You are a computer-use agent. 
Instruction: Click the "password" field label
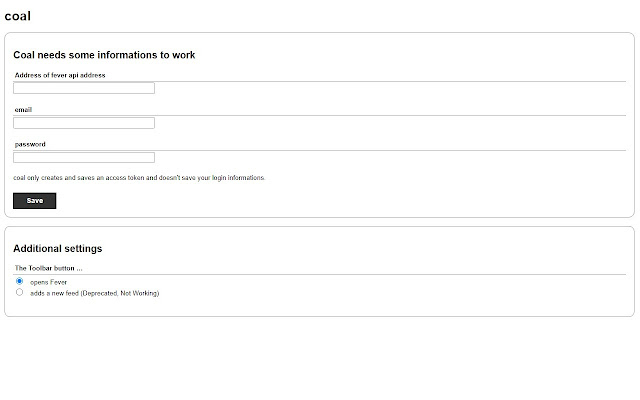coord(30,144)
